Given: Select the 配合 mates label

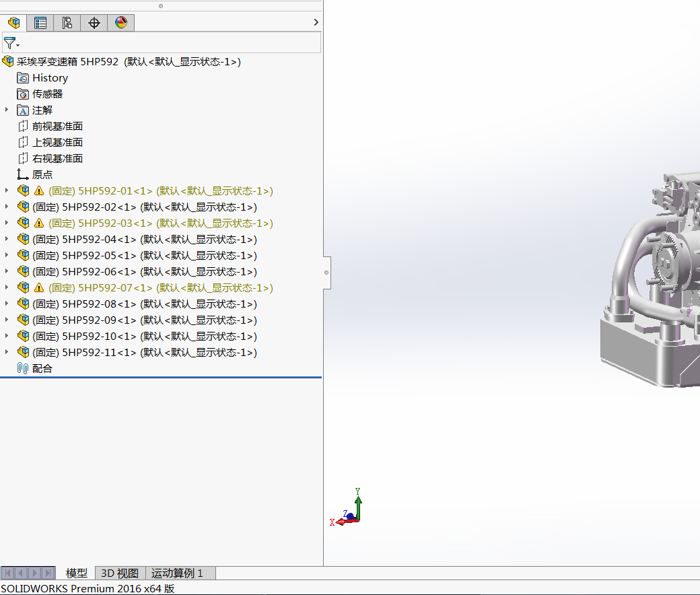Looking at the screenshot, I should pyautogui.click(x=42, y=368).
